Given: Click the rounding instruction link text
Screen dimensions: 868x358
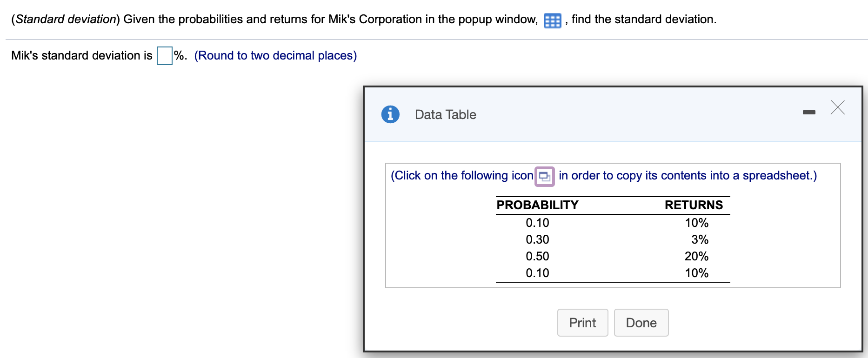Looking at the screenshot, I should [x=275, y=55].
